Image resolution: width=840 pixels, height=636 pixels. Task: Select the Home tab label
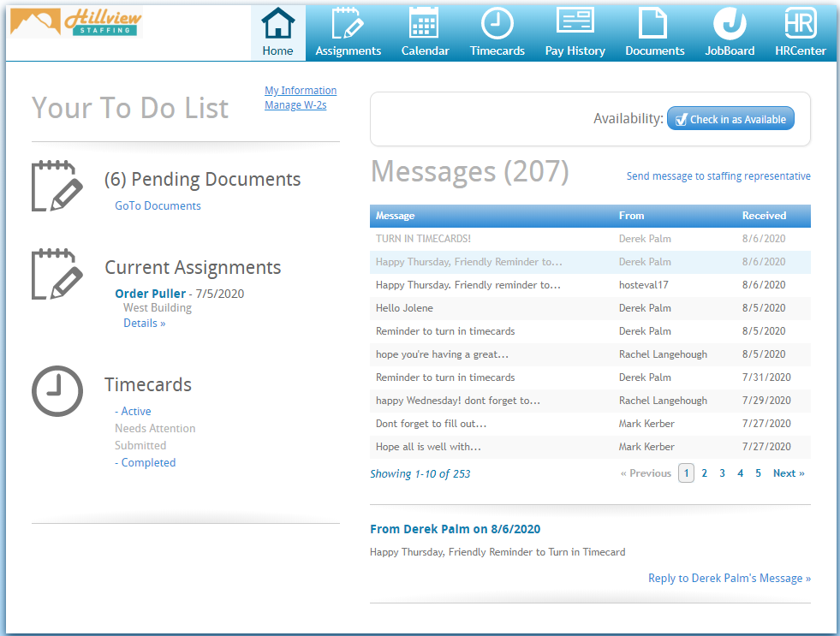[x=277, y=51]
